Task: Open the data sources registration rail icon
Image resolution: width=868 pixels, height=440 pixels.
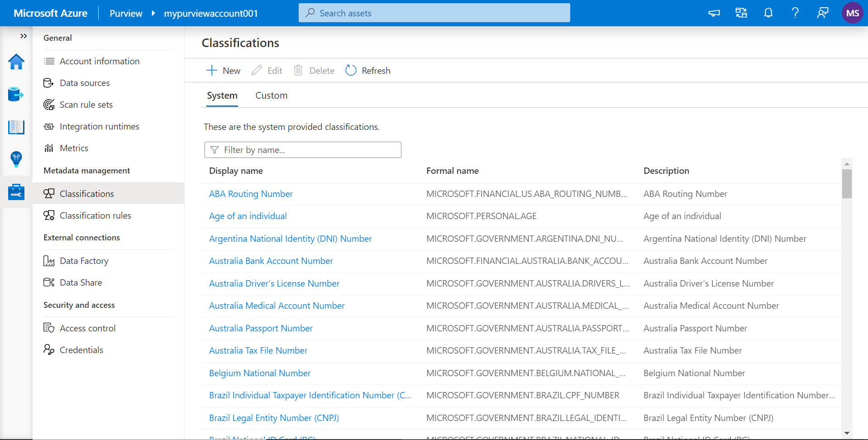Action: (x=16, y=94)
